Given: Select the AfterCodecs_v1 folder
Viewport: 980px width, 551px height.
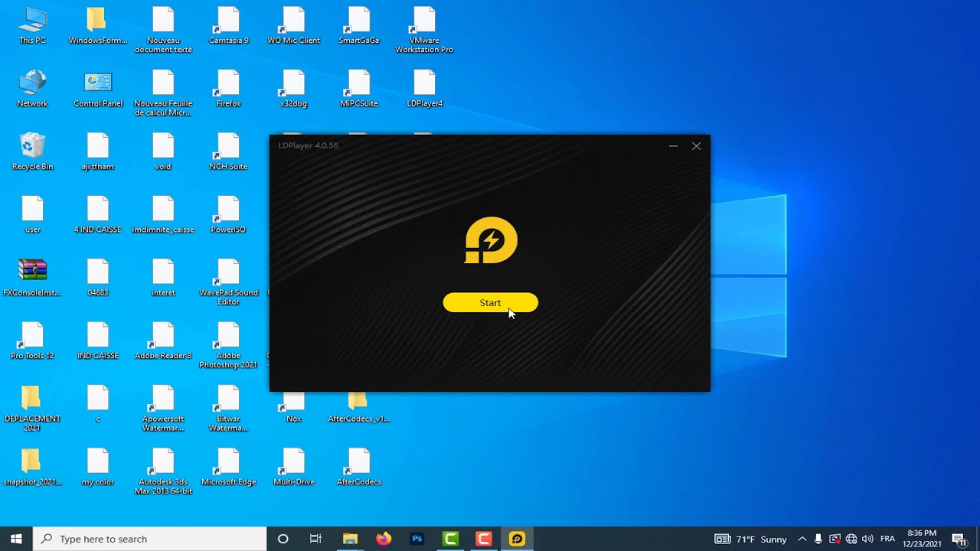Looking at the screenshot, I should 359,406.
